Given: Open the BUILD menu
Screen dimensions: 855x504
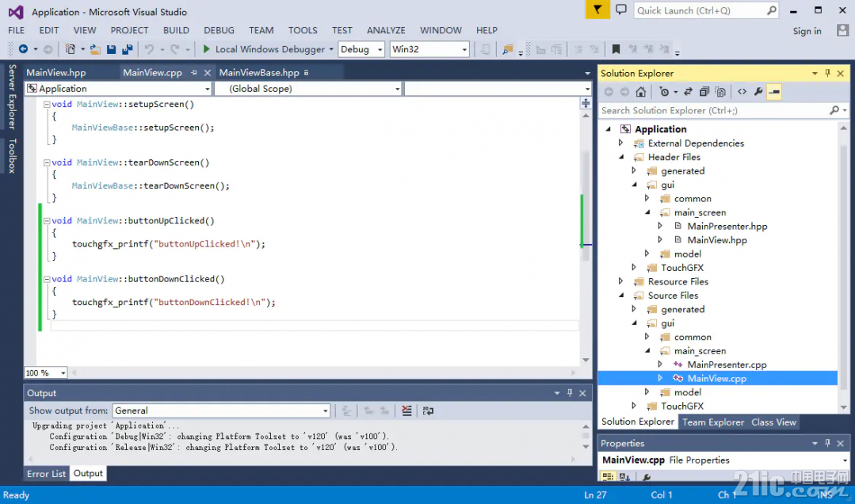Looking at the screenshot, I should click(176, 31).
